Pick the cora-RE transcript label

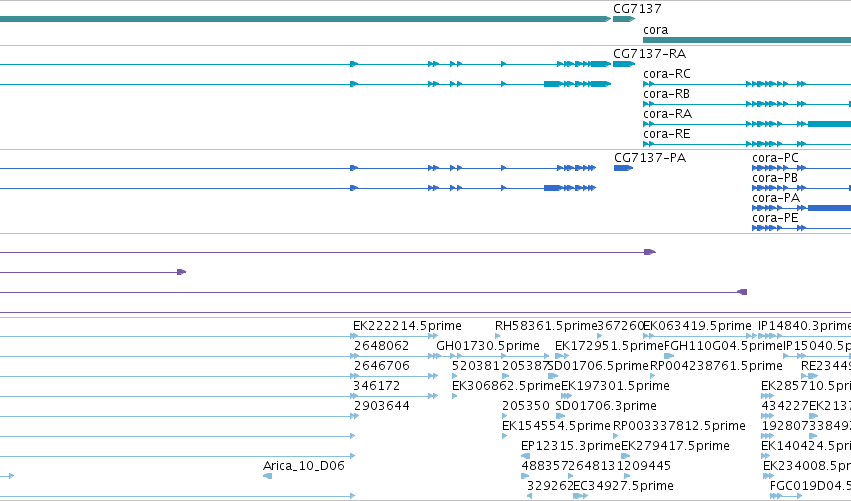[666, 134]
